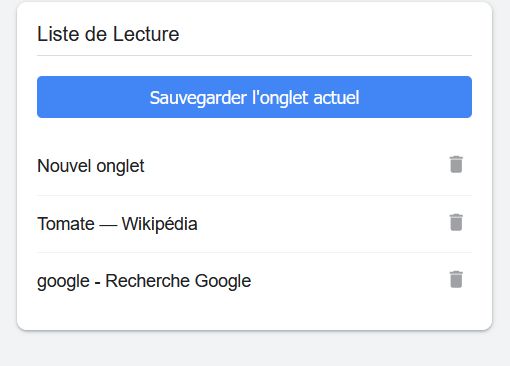Save the current tab with Sauvegarder l'onglet actuel

click(254, 97)
